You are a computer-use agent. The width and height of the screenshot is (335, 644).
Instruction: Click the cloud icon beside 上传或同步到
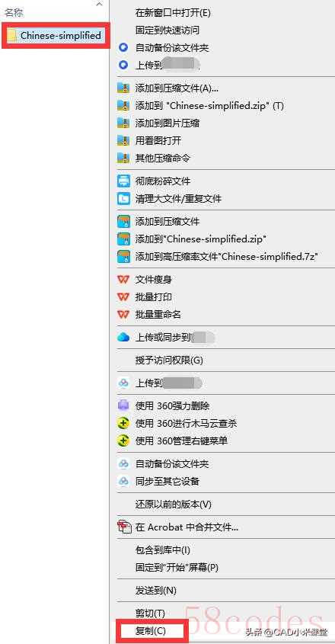point(123,337)
